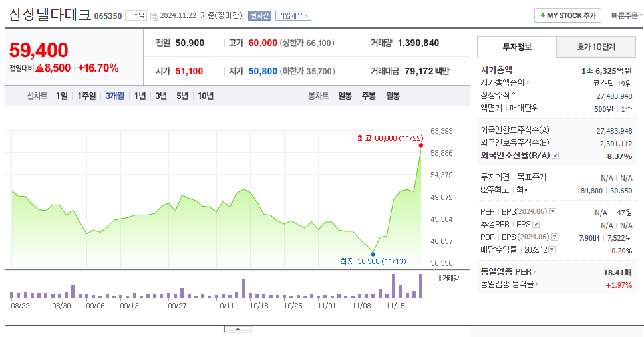
Task: Show the 월봉 candlestick chart
Action: pyautogui.click(x=393, y=96)
